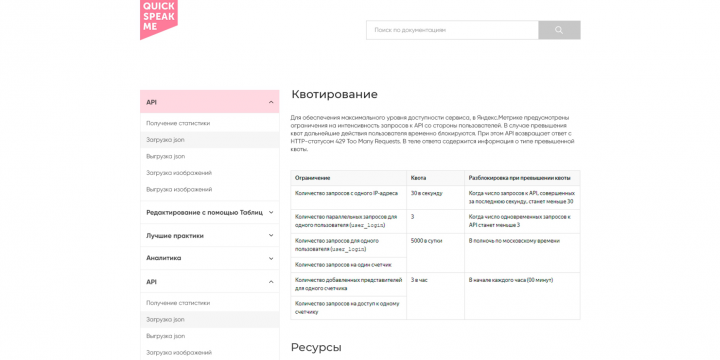The image size is (720, 360).
Task: Open Выгрузка json in the lower API section
Action: tap(209, 336)
